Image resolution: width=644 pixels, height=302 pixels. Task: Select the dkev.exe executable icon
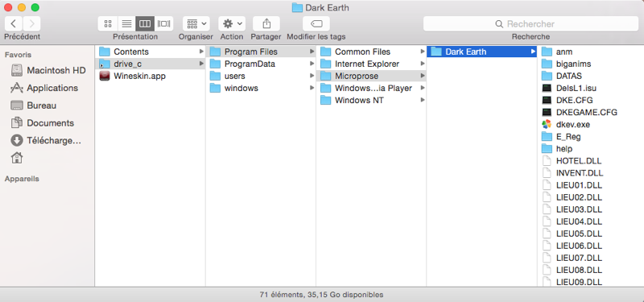point(547,124)
